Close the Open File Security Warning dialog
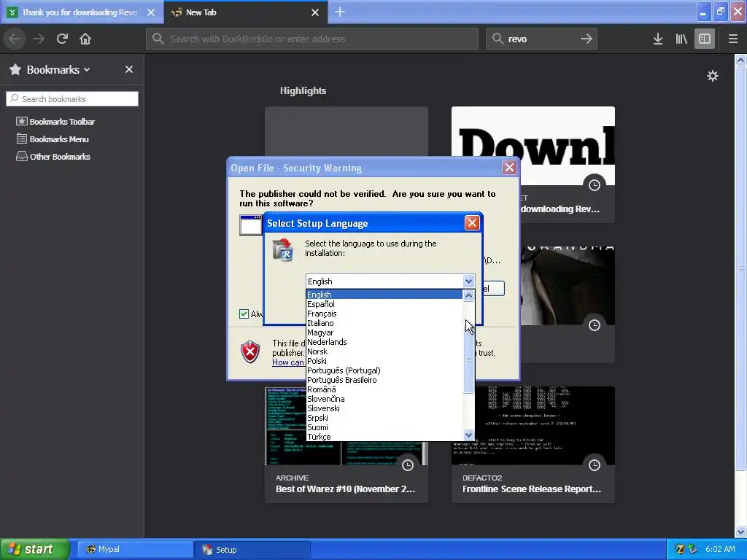This screenshot has width=747, height=560. (x=509, y=168)
